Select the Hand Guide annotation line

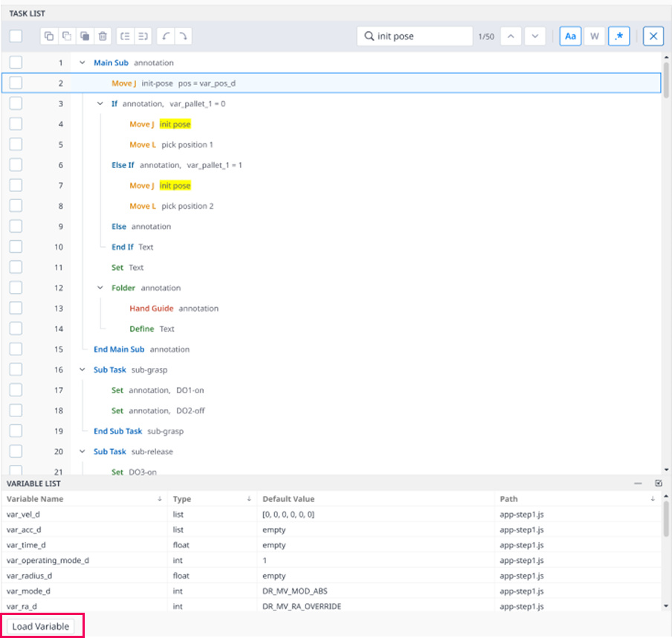tap(332, 309)
